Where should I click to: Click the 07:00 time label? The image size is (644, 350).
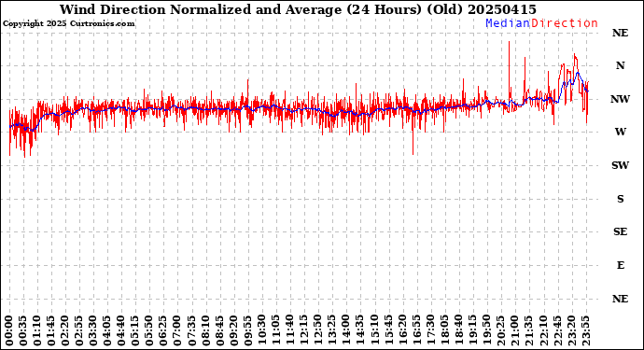point(178,330)
